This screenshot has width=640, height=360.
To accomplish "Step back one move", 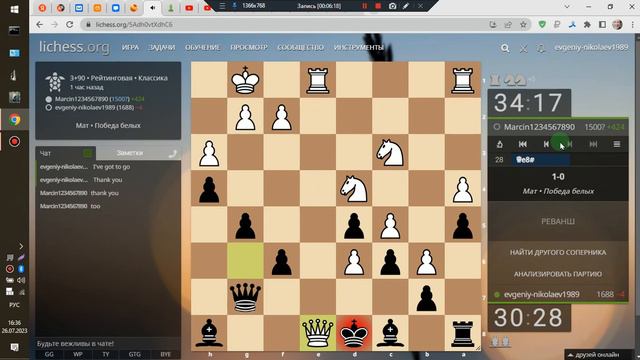I will point(546,144).
